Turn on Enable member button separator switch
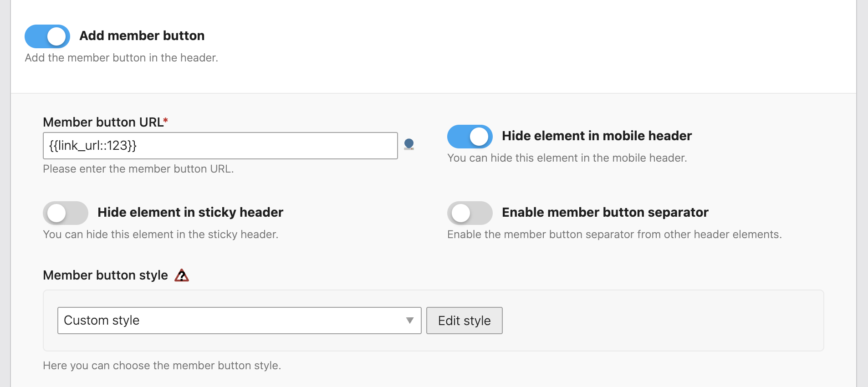The height and width of the screenshot is (387, 868). point(470,213)
